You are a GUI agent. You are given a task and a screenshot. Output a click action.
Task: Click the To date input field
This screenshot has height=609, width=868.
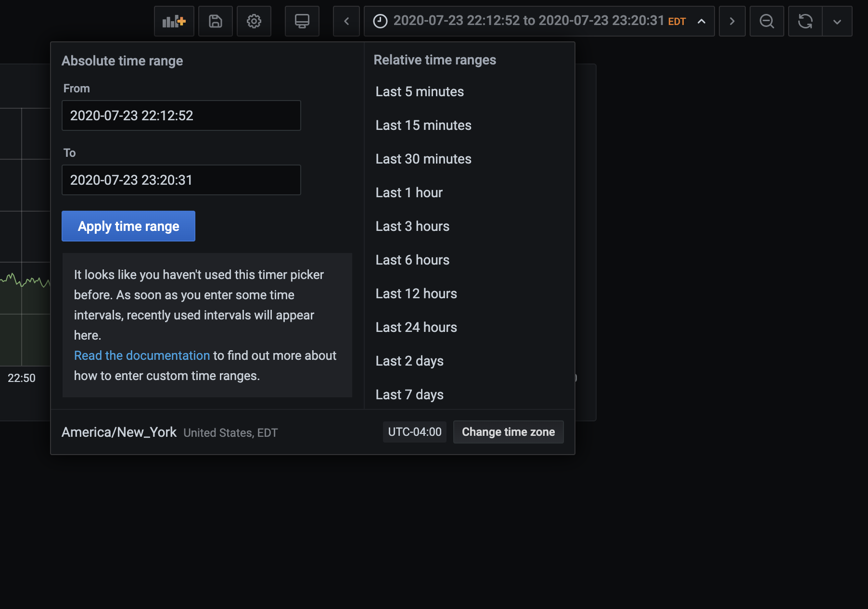pyautogui.click(x=181, y=180)
